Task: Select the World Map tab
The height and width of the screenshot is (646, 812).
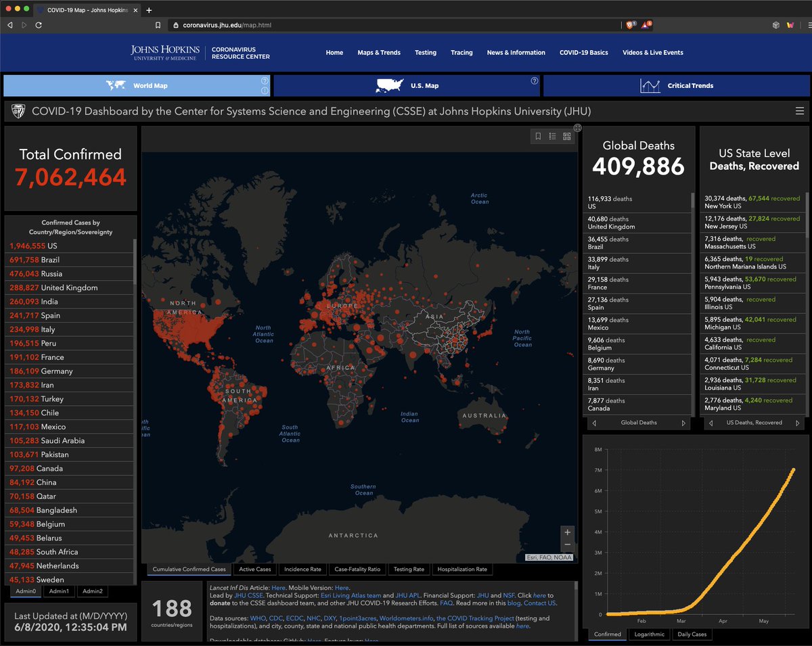Action: click(137, 86)
